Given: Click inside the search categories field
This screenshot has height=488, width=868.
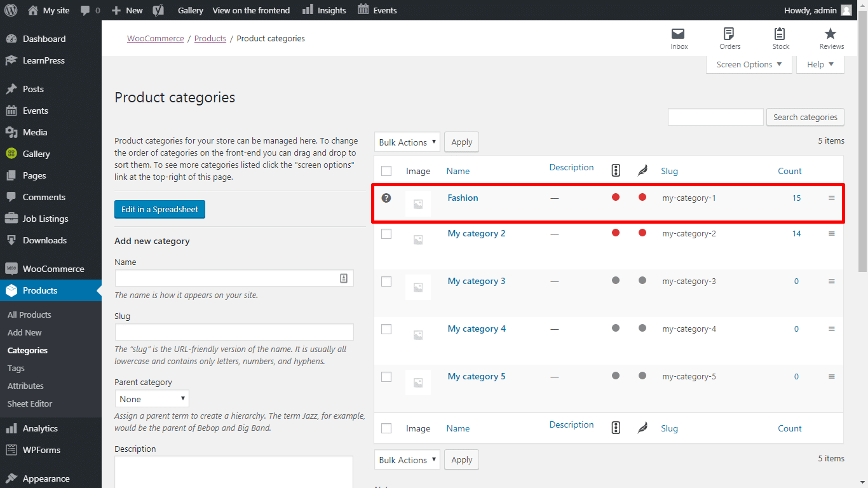Looking at the screenshot, I should tap(715, 117).
